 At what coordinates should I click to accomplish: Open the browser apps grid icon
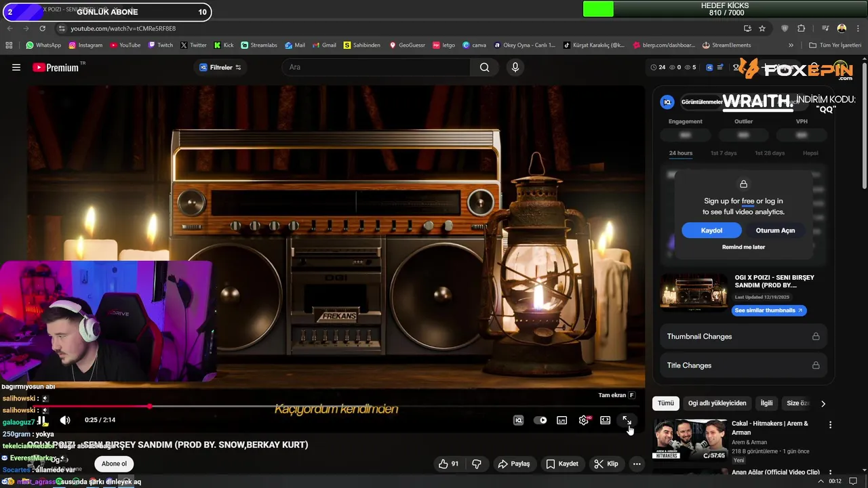coord(9,45)
